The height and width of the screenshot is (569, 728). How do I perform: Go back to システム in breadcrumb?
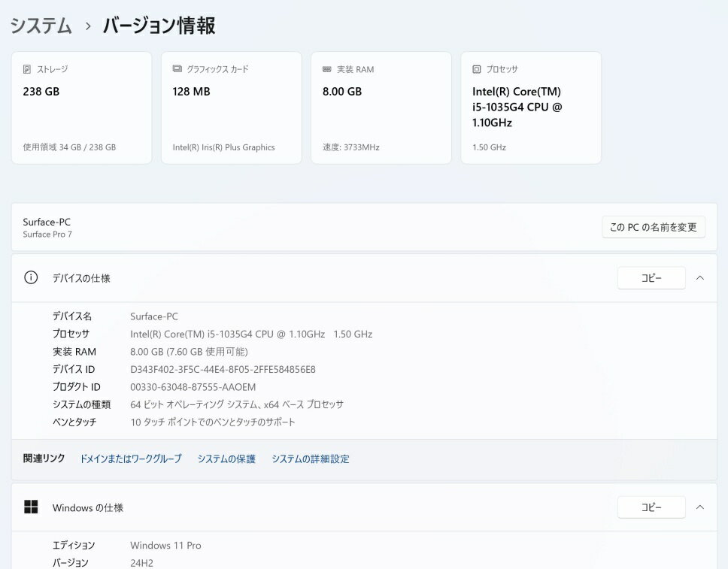(41, 26)
